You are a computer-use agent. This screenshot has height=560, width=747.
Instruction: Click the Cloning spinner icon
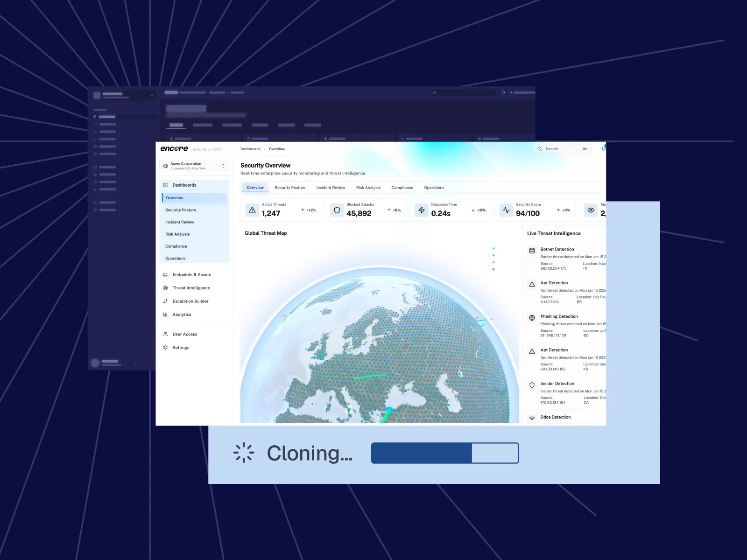pyautogui.click(x=243, y=453)
